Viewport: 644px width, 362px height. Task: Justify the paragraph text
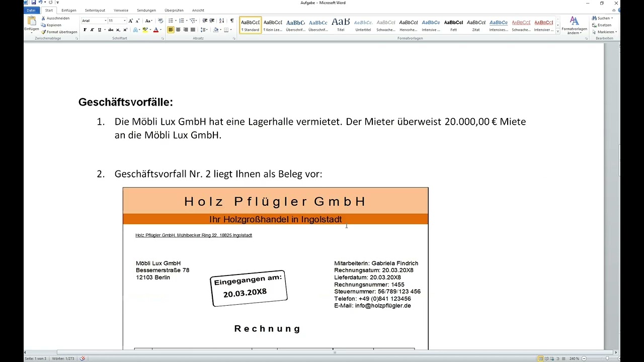[192, 30]
